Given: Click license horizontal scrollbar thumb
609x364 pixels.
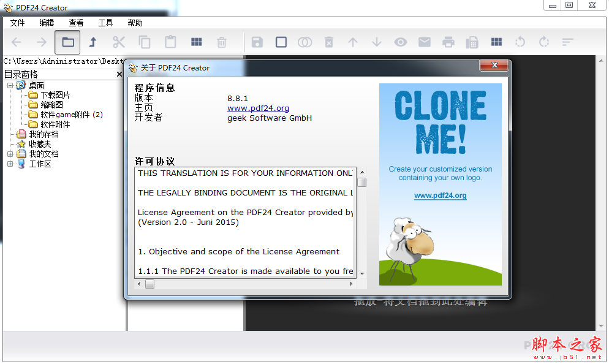Looking at the screenshot, I should (x=150, y=284).
